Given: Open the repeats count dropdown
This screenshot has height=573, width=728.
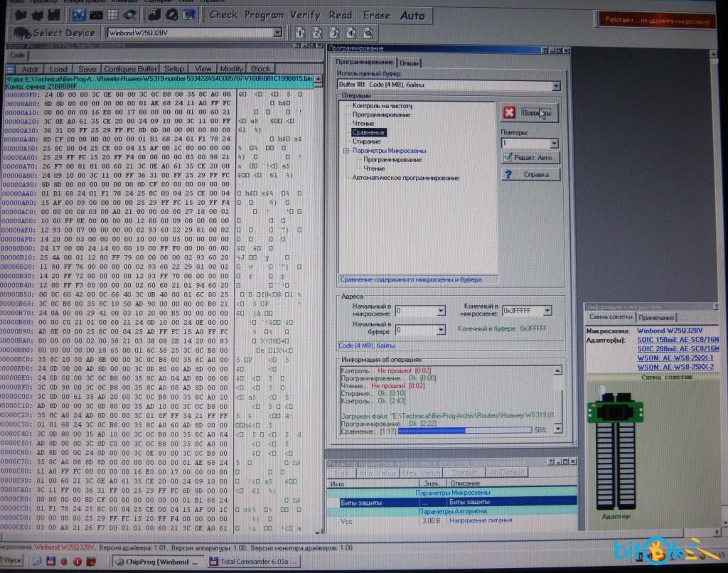Looking at the screenshot, I should 553,144.
